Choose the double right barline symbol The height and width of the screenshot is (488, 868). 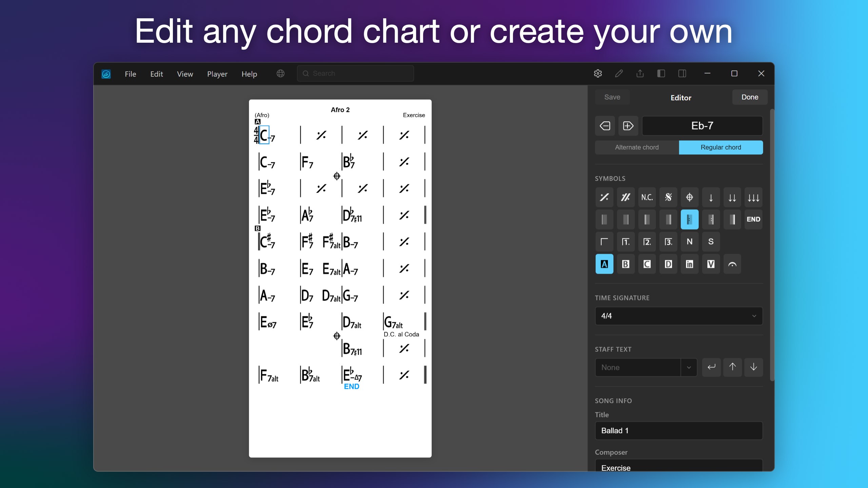668,220
